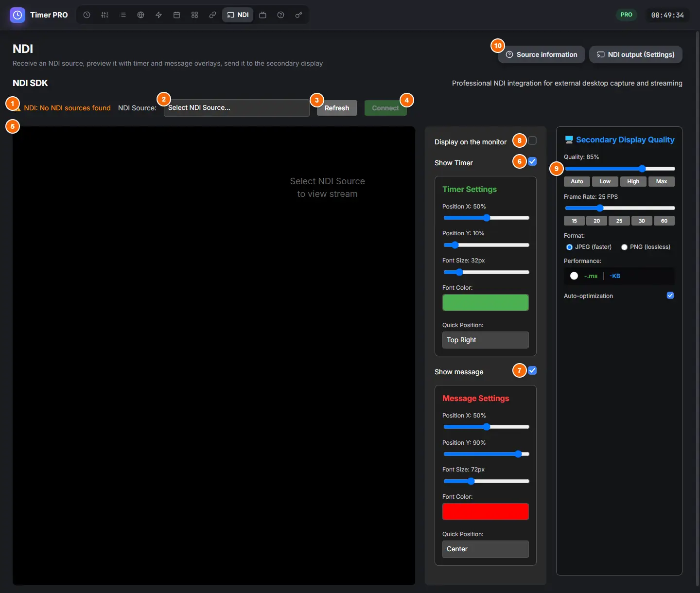Click the Quality 85% slider

[620, 169]
